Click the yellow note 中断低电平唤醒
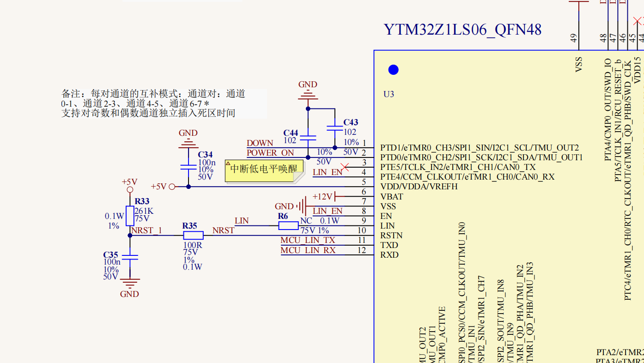The height and width of the screenshot is (363, 644). point(264,171)
